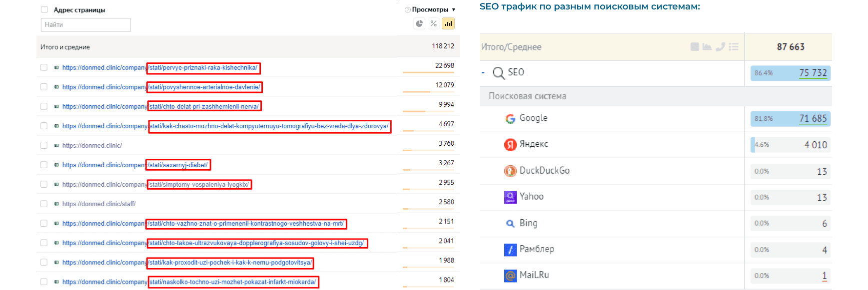Open the saxarnyj-diabet article link

pyautogui.click(x=178, y=165)
